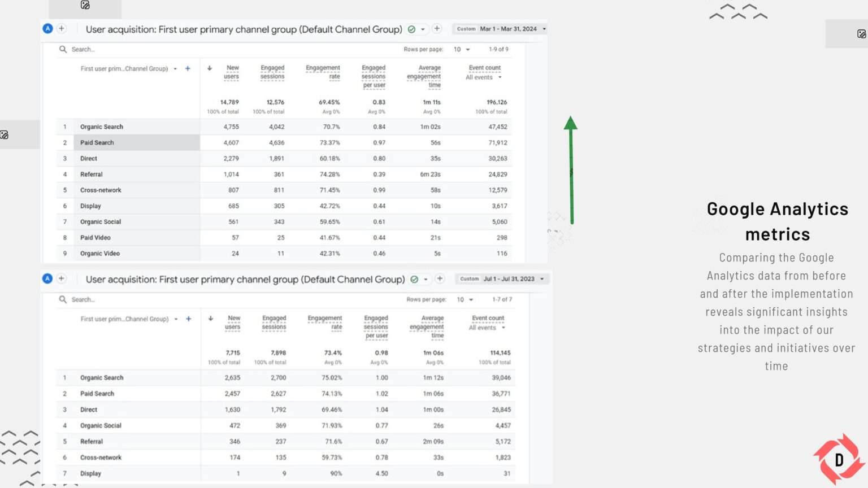Screen dimensions: 868x488
Task: Click the "6m 23s" Referral engagement time value
Action: coord(430,175)
